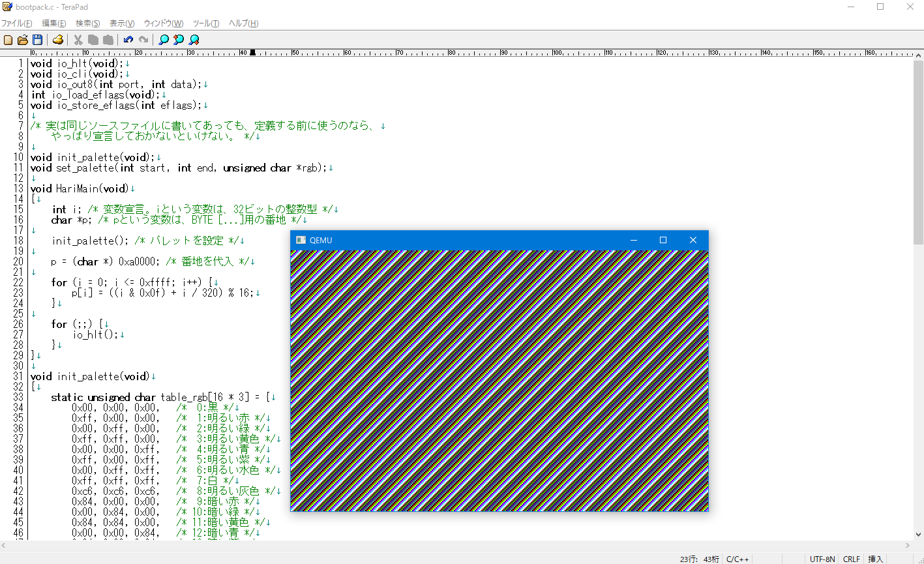
Task: Click the Open folder toolbar icon
Action: point(23,40)
